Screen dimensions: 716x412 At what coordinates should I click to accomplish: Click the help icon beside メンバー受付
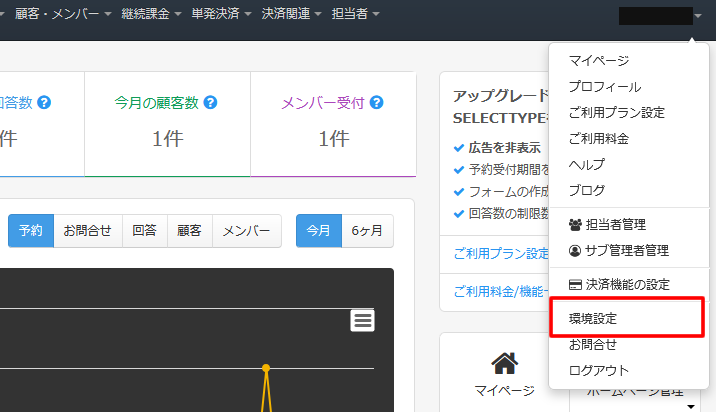point(376,102)
